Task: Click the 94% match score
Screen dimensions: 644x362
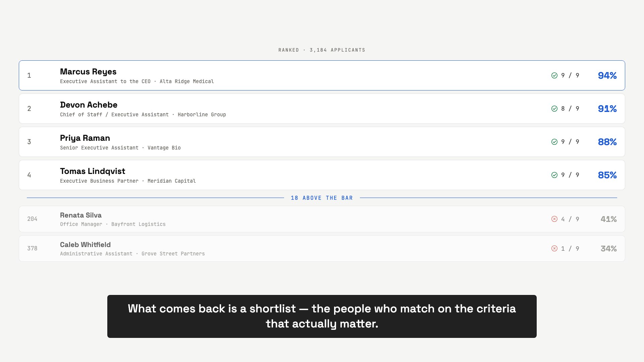Action: point(607,75)
